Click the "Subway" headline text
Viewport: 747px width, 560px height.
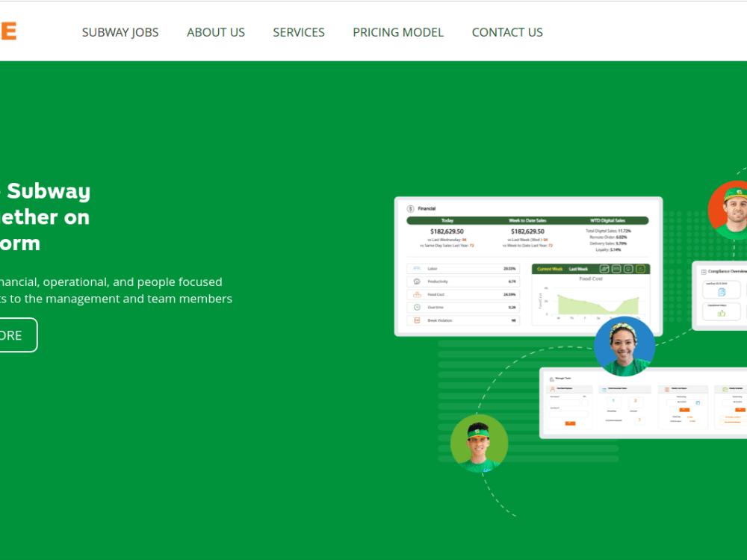click(x=49, y=191)
